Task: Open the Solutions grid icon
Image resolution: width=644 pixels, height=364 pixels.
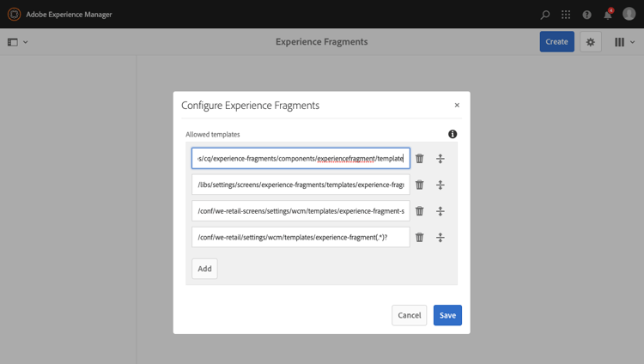Action: (x=566, y=15)
